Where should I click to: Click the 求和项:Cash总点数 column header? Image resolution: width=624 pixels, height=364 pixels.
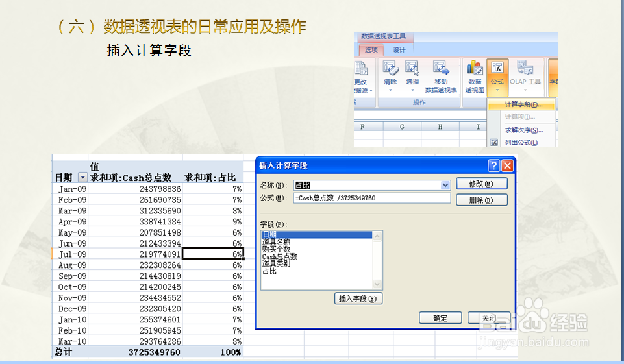click(131, 177)
